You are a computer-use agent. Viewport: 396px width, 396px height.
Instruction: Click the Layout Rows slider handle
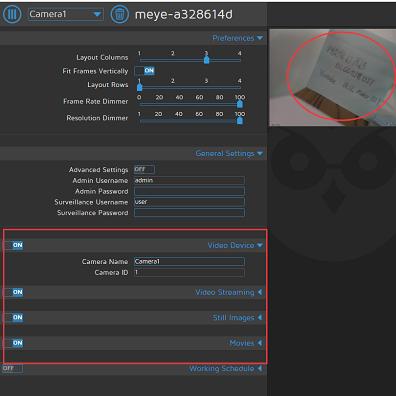pyautogui.click(x=140, y=88)
